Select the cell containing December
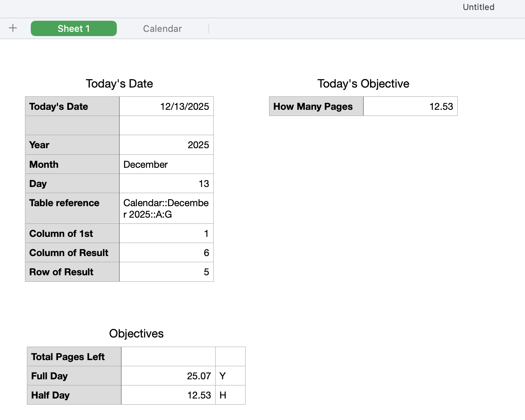Screen dimensions: 525x420 tap(166, 165)
